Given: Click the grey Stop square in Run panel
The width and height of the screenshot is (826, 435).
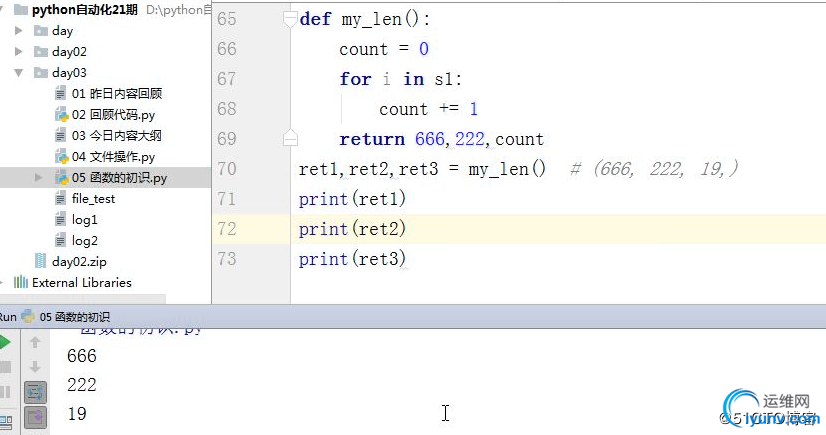Looking at the screenshot, I should [5, 367].
